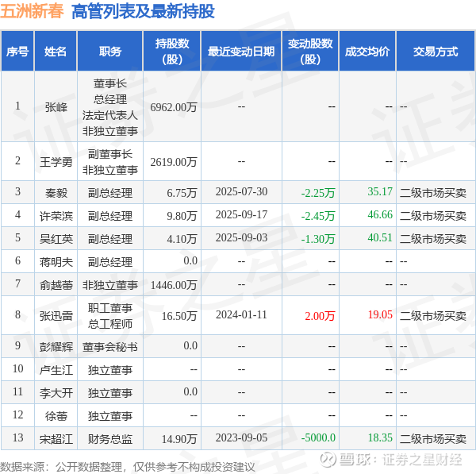Click the name 李大开
The width and height of the screenshot is (476, 474).
[56, 392]
